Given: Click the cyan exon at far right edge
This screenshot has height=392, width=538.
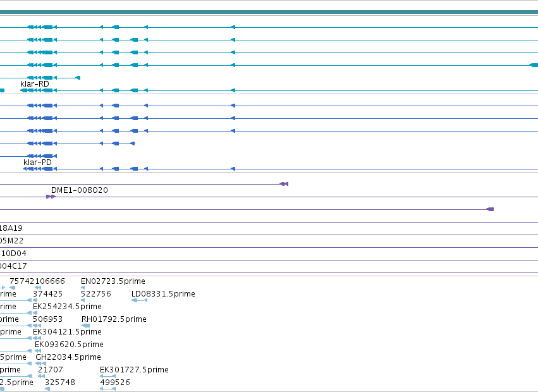Looking at the screenshot, I should tap(534, 65).
